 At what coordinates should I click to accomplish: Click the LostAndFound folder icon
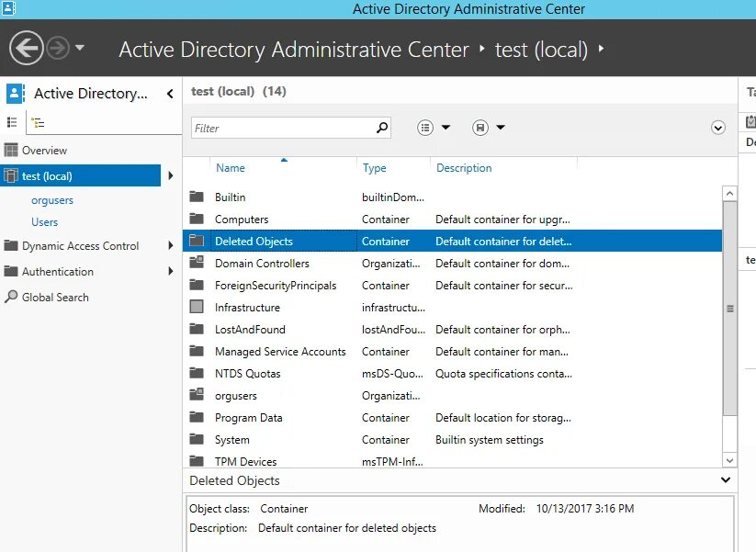197,330
